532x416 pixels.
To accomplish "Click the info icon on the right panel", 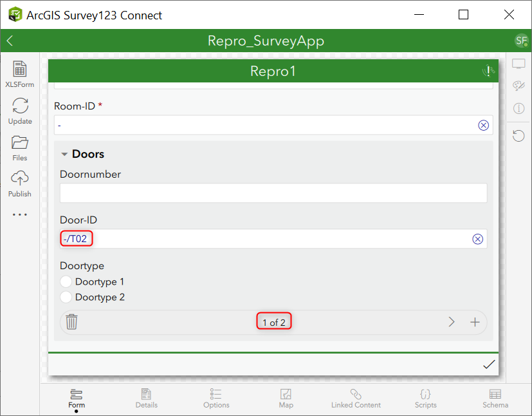I will [518, 109].
